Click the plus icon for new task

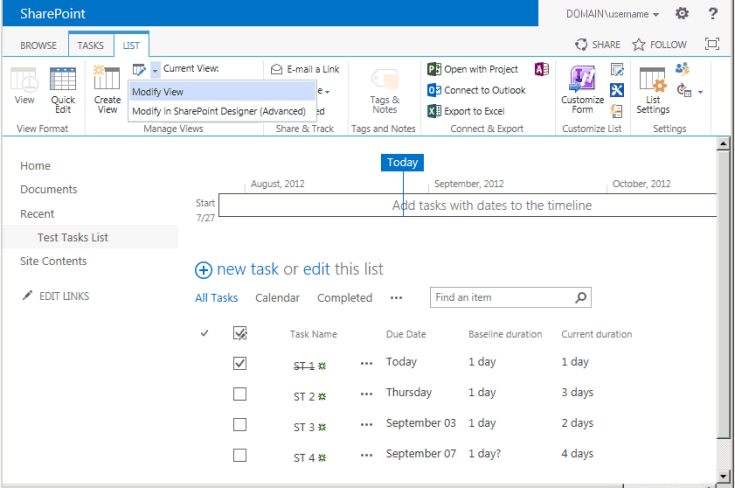(x=203, y=270)
